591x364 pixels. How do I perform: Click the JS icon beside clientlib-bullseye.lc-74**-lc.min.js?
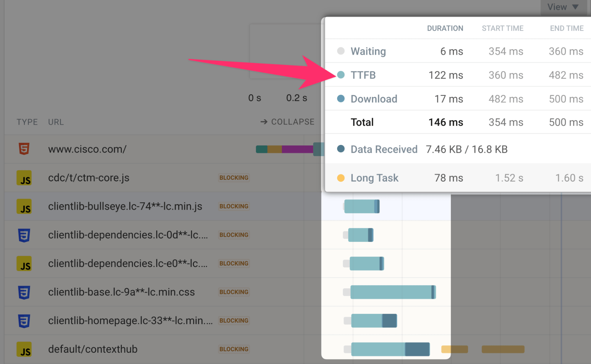[x=25, y=206]
